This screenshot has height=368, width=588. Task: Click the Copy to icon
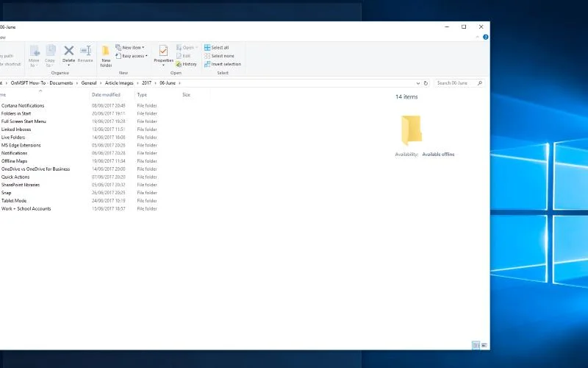click(50, 51)
